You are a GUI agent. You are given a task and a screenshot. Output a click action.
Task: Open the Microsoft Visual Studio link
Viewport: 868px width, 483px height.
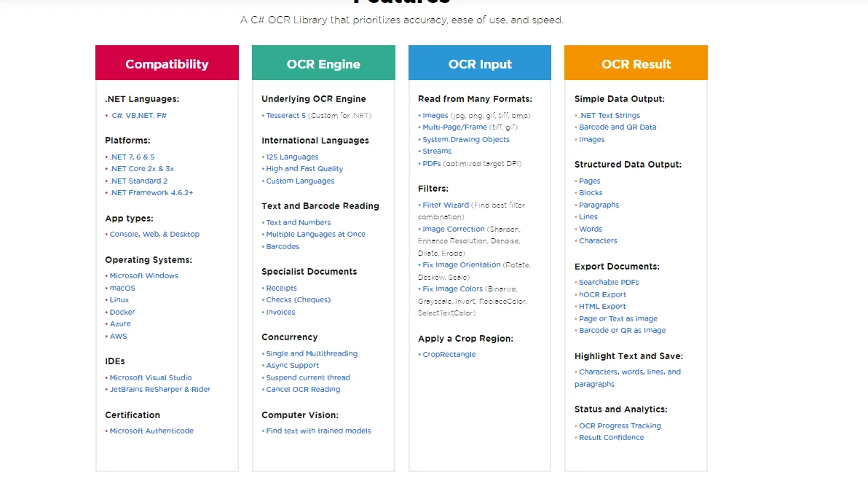pos(151,377)
